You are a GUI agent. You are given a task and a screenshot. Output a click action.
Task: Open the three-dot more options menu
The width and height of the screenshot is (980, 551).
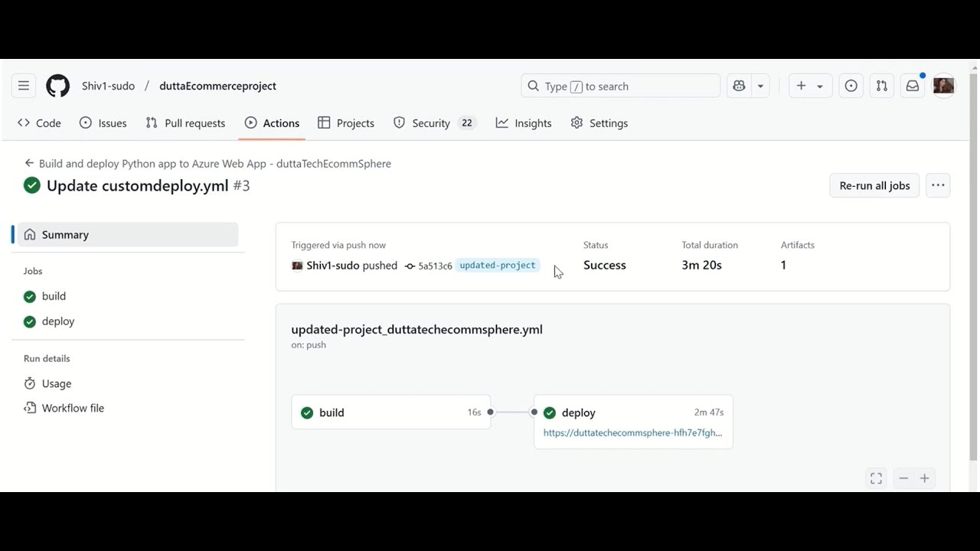coord(938,185)
